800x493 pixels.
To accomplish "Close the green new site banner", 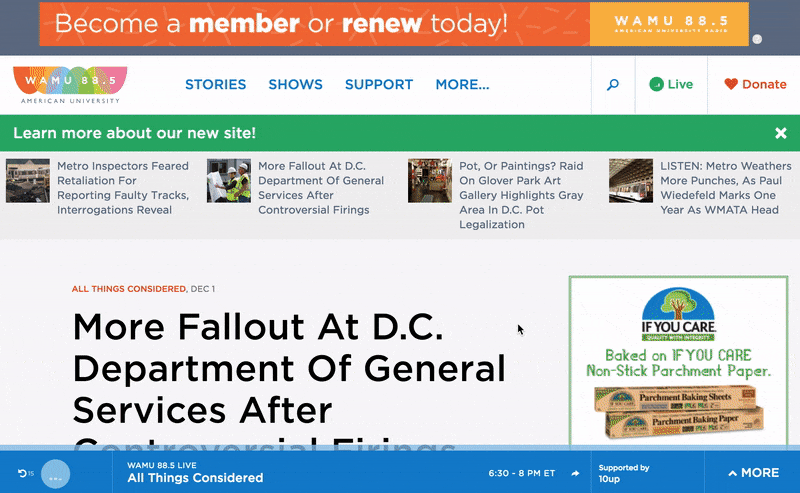I will pos(780,133).
